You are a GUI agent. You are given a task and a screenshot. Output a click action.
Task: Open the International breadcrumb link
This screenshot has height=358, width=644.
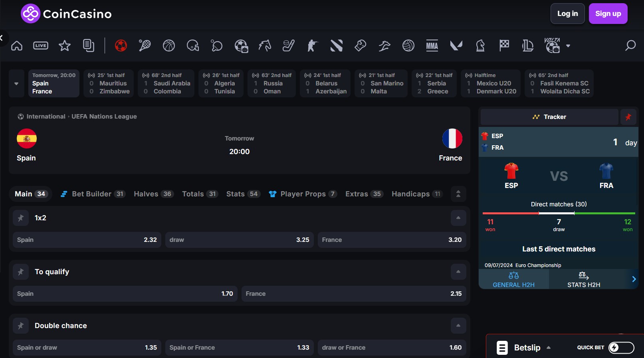[46, 117]
